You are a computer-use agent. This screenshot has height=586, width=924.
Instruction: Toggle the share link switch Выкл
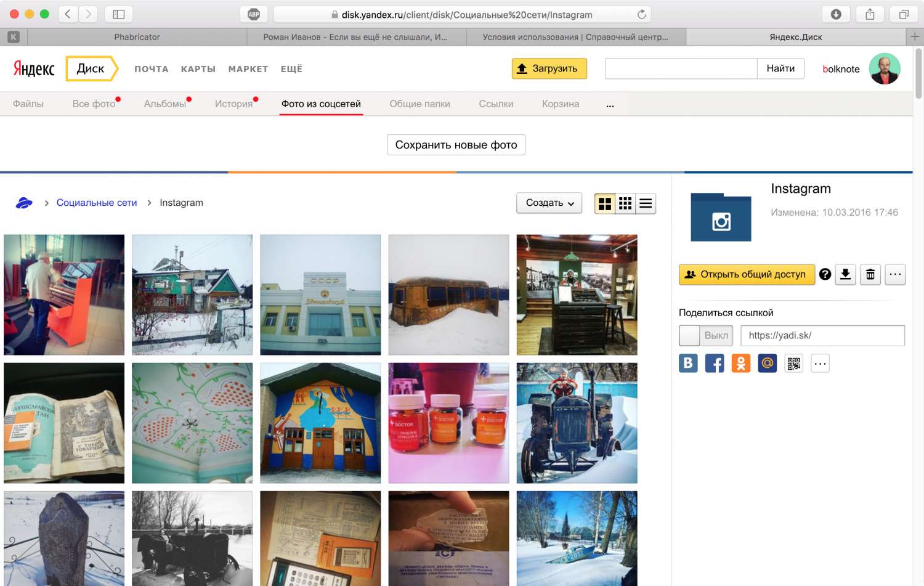(706, 335)
